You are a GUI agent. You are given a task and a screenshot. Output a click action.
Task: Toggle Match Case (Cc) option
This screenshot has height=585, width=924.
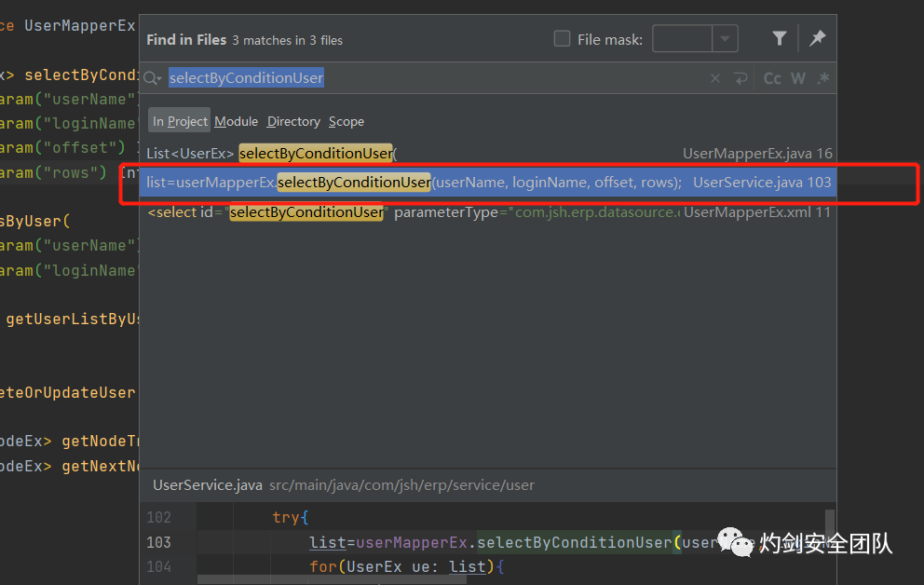(772, 78)
